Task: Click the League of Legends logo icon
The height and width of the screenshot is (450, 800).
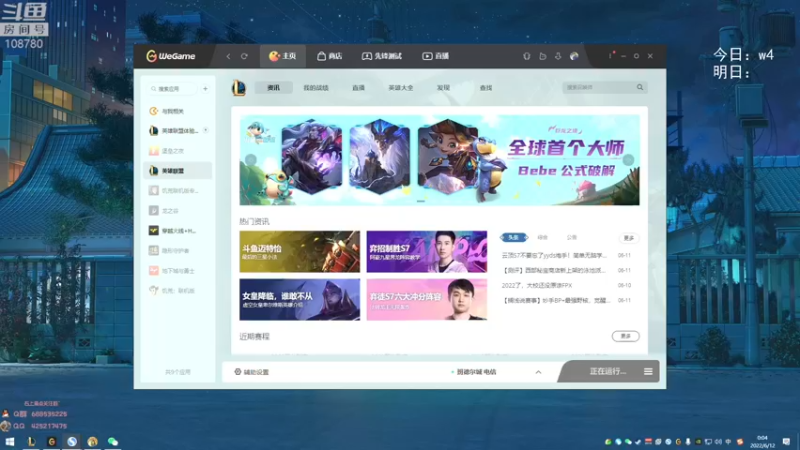Action: [x=239, y=88]
